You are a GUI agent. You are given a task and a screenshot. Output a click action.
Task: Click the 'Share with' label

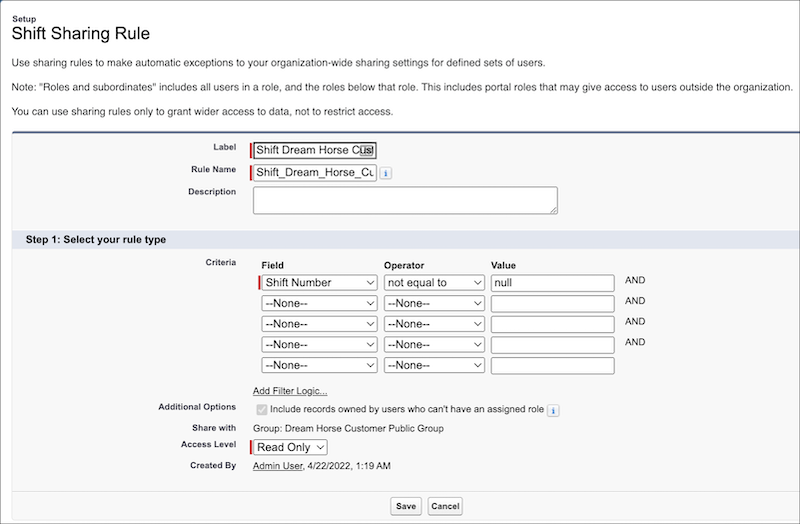[214, 428]
